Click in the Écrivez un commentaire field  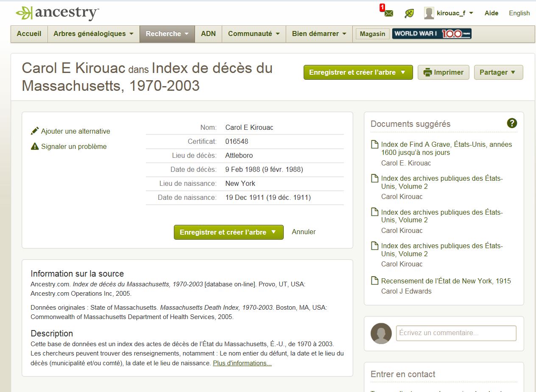click(x=456, y=333)
